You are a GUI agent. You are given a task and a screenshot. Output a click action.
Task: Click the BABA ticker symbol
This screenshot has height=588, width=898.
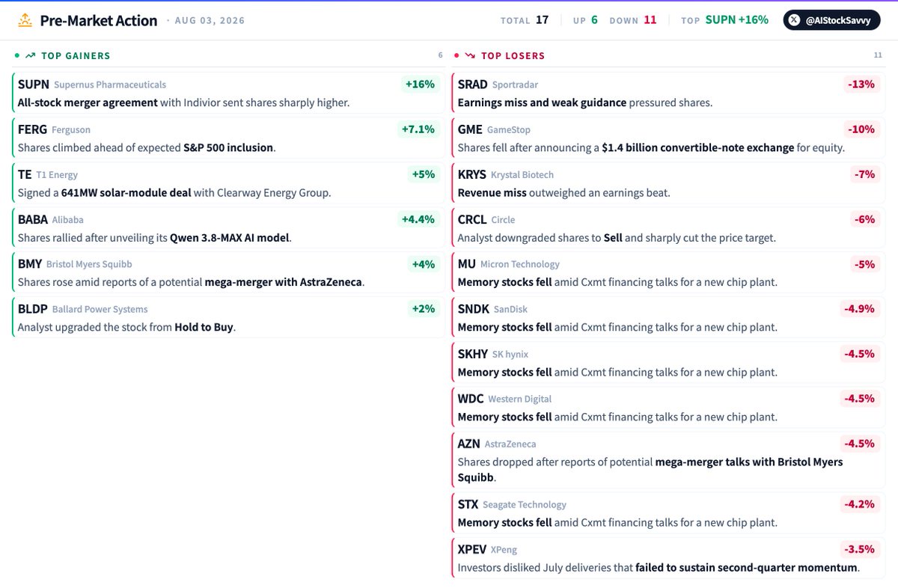point(33,219)
